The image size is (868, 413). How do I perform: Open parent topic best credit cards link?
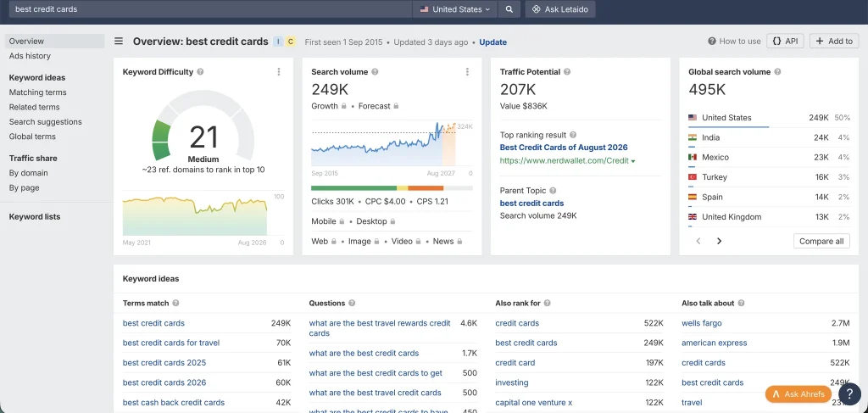click(532, 204)
